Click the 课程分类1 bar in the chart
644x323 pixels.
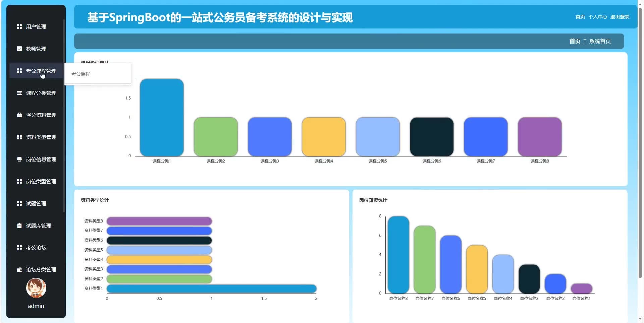(x=162, y=117)
